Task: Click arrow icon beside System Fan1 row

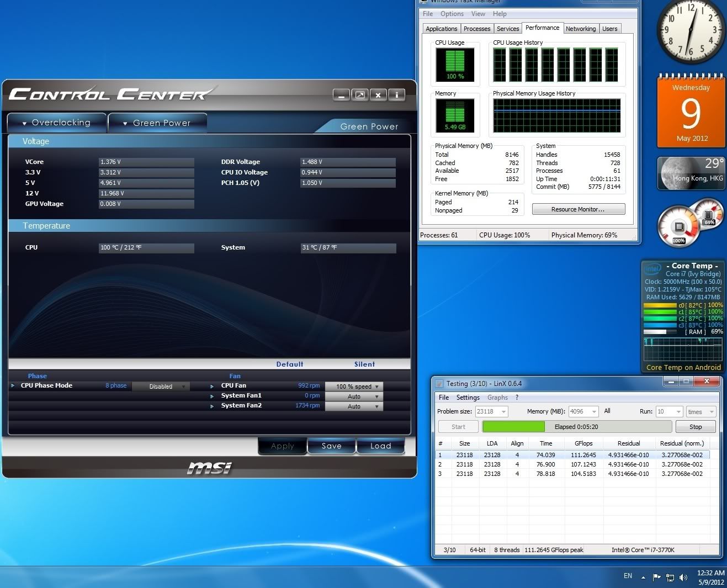Action: [x=212, y=396]
